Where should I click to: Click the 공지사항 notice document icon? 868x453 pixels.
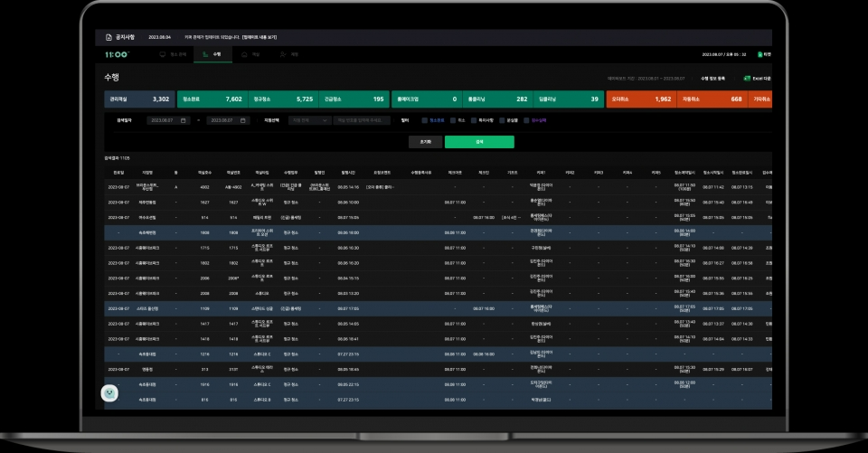[109, 37]
